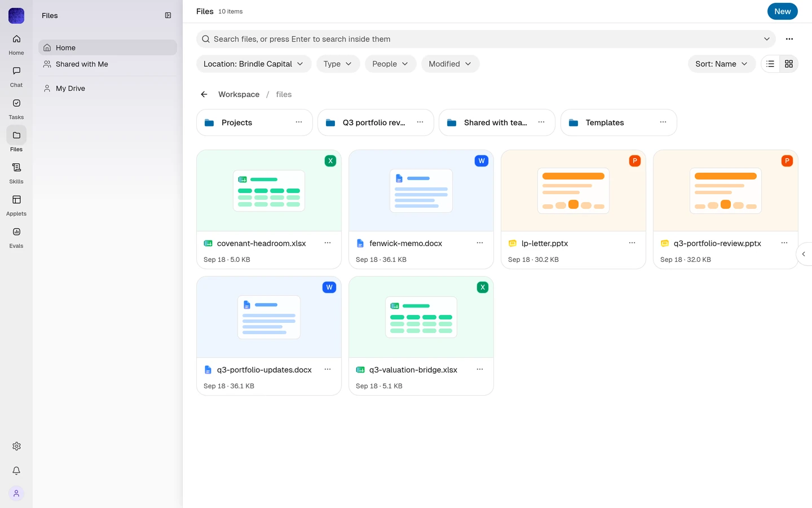This screenshot has height=508, width=812.
Task: Open the Skills section
Action: coord(16,173)
